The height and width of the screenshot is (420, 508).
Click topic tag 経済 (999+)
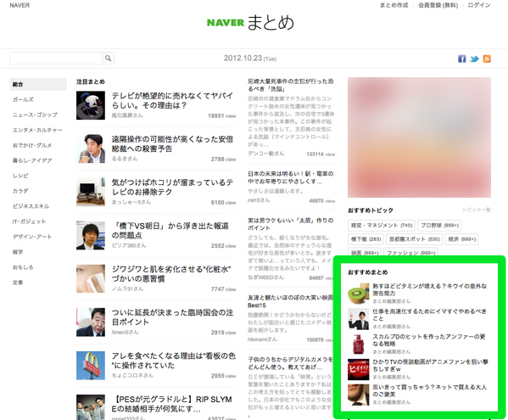[461, 239]
